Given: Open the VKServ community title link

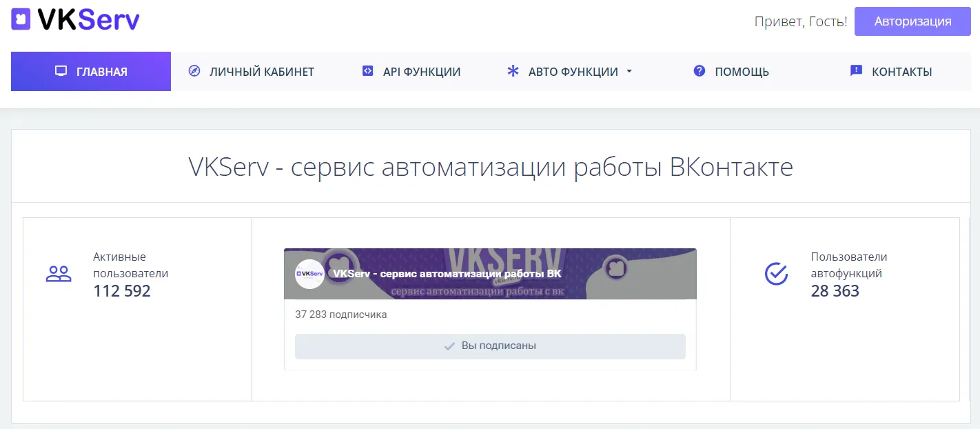Looking at the screenshot, I should click(447, 274).
